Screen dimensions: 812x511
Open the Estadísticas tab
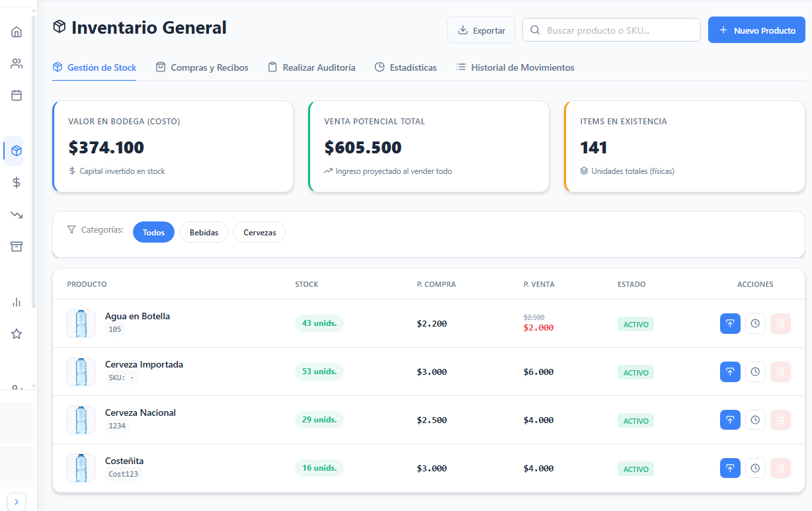tap(405, 67)
